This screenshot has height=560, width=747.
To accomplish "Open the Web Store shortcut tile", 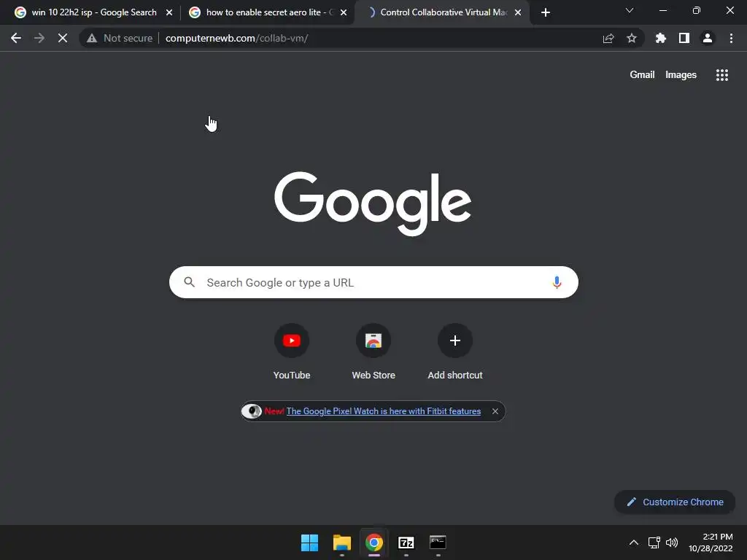I will pyautogui.click(x=373, y=351).
